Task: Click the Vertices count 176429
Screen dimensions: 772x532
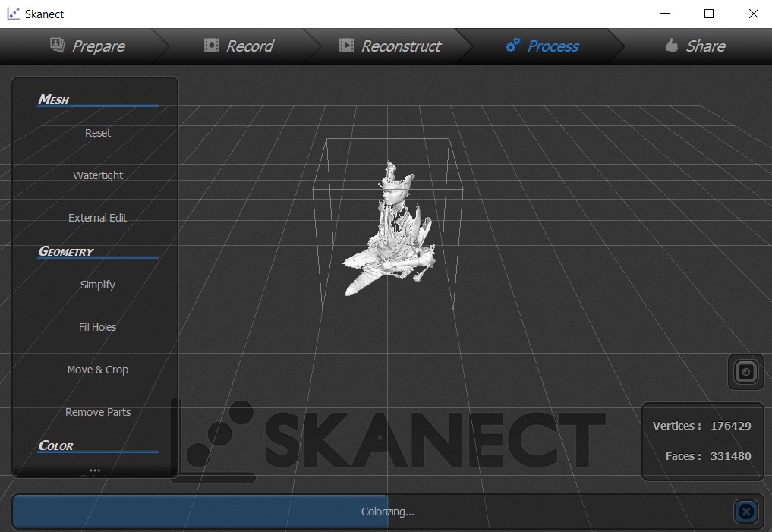Action: (731, 427)
